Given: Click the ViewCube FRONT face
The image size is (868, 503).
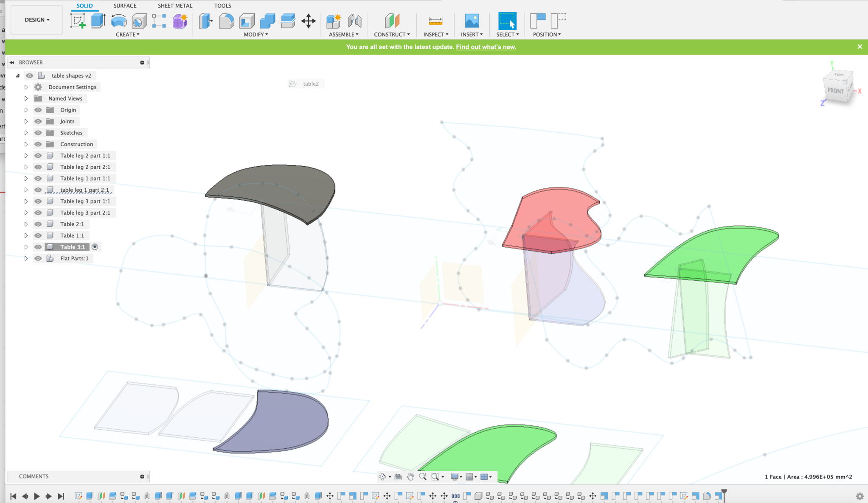Looking at the screenshot, I should (835, 91).
